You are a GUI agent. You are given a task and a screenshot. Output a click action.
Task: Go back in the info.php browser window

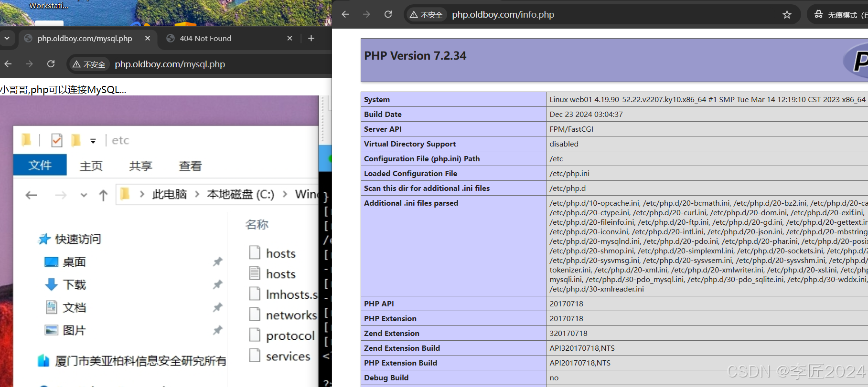(x=345, y=14)
